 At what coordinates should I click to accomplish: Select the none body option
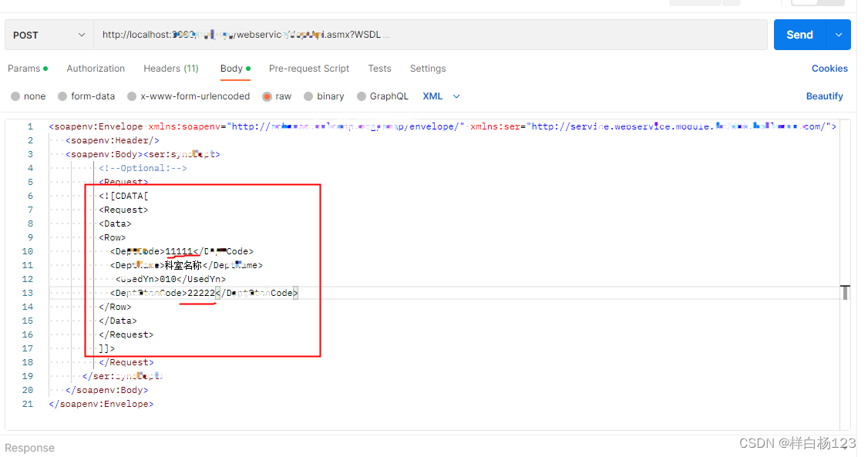[x=28, y=96]
